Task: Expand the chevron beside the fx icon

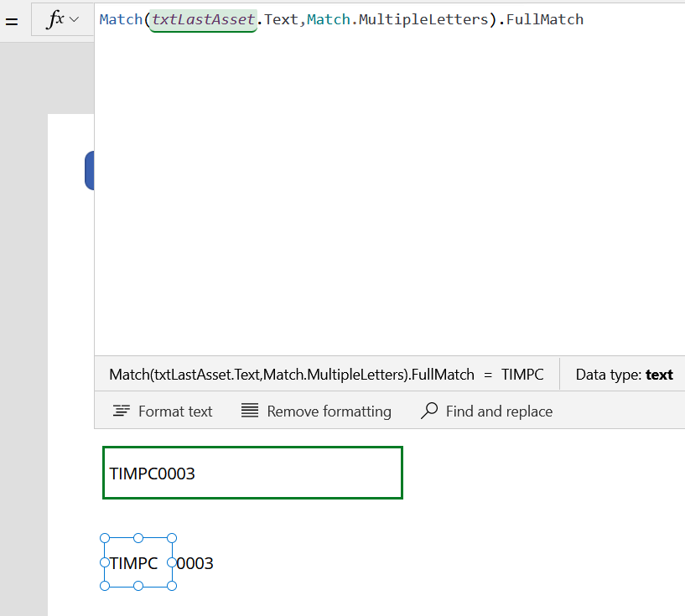Action: pos(75,20)
